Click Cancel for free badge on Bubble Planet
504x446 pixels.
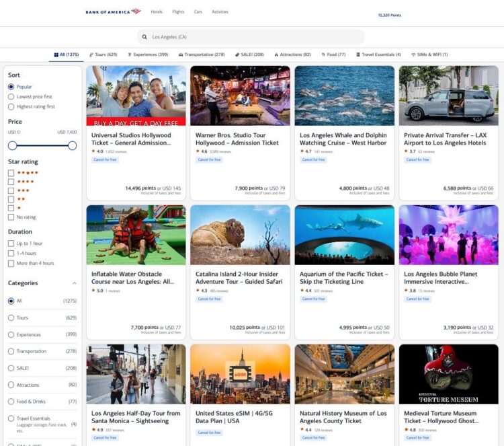click(417, 299)
